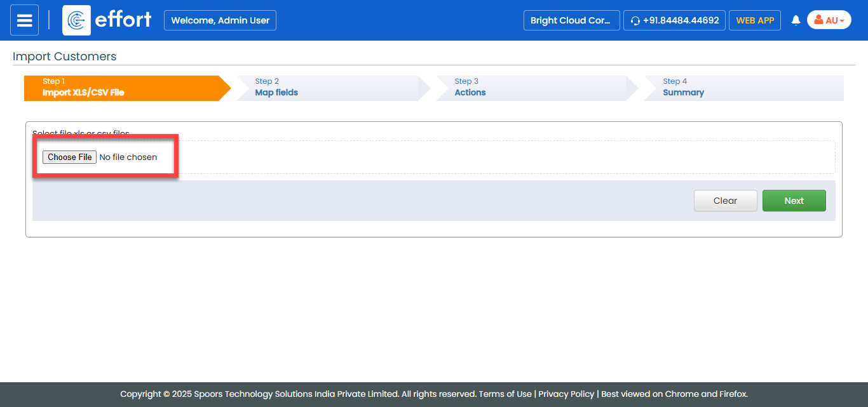Click the No file chosen text
Image resolution: width=868 pixels, height=407 pixels.
click(128, 157)
